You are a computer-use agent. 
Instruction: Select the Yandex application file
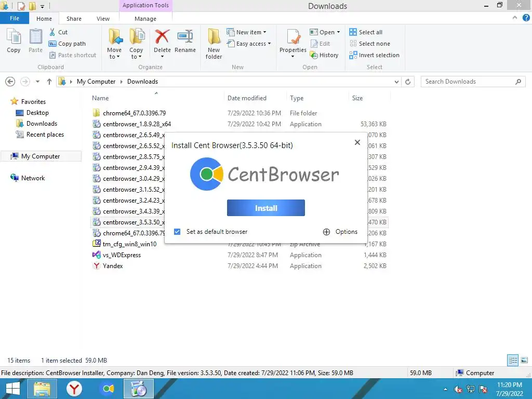click(x=113, y=265)
